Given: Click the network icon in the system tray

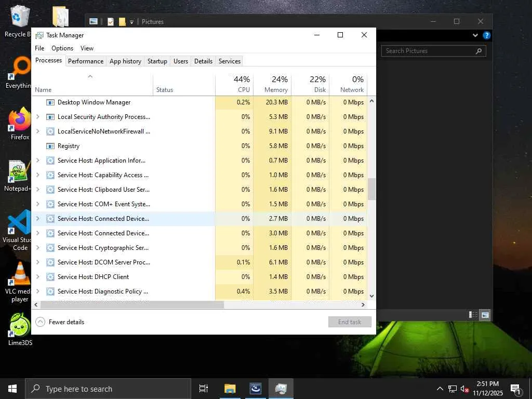Looking at the screenshot, I should (x=453, y=389).
